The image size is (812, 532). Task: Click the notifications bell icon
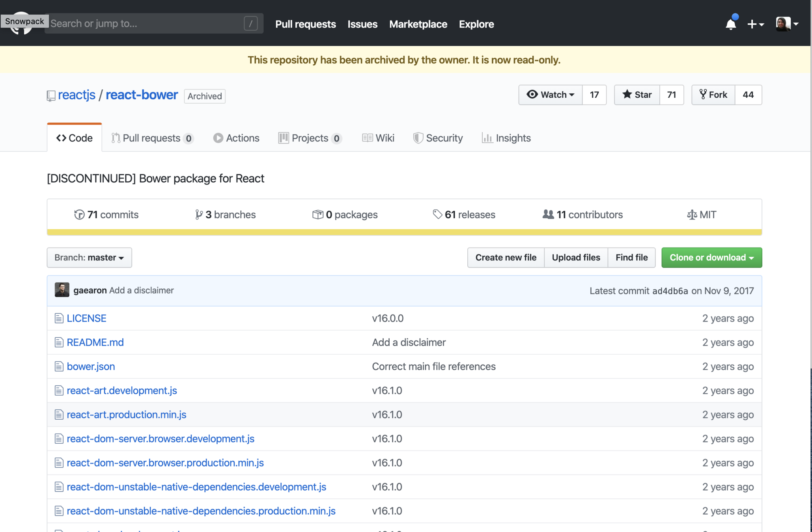pyautogui.click(x=730, y=24)
